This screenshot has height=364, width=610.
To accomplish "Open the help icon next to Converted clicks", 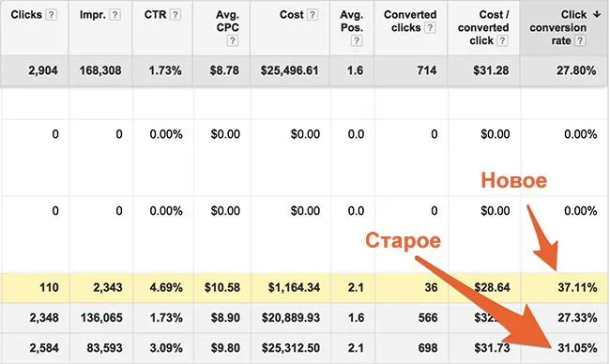I will click(430, 27).
